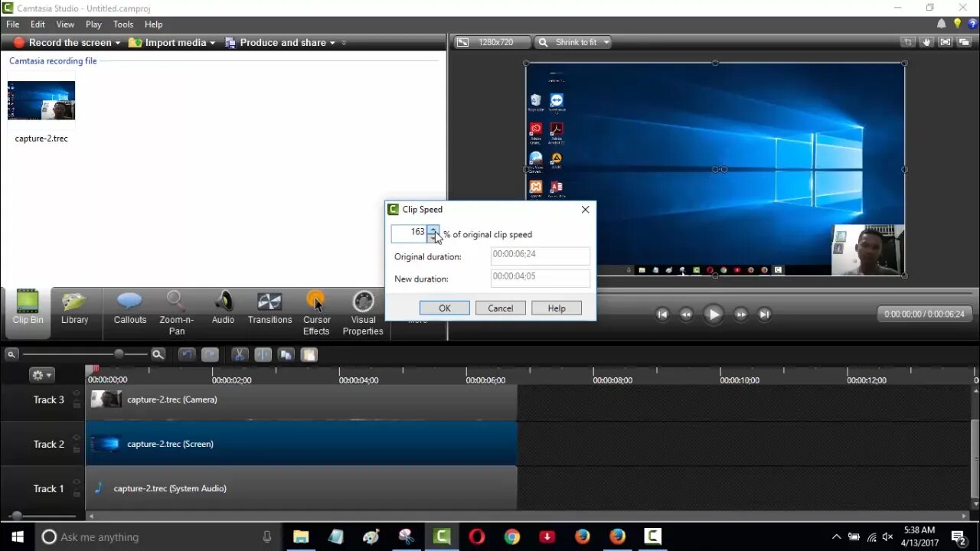Image resolution: width=980 pixels, height=551 pixels.
Task: Open the Shrink to fit zoom dropdown
Action: pos(573,42)
